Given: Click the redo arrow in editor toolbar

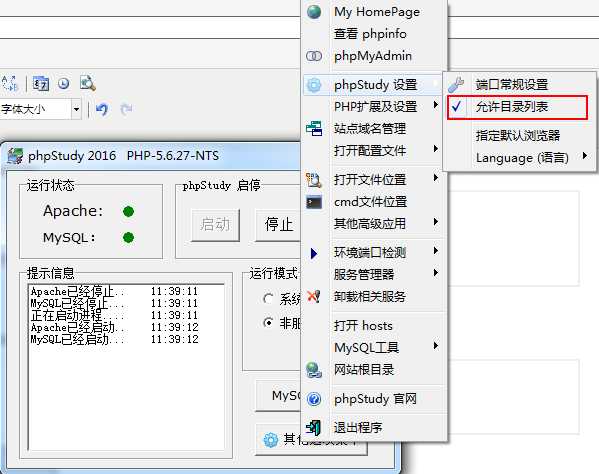Looking at the screenshot, I should tap(126, 110).
